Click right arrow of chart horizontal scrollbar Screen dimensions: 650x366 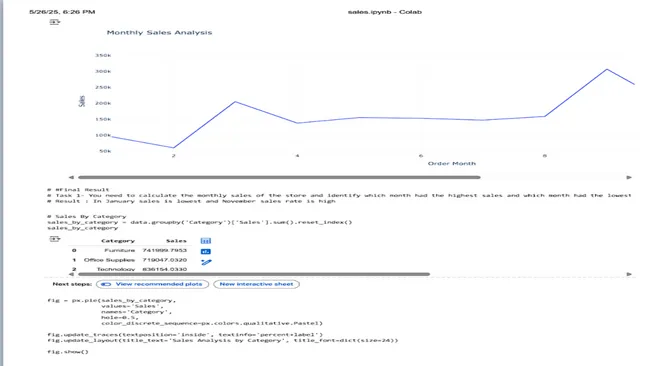pyautogui.click(x=629, y=177)
